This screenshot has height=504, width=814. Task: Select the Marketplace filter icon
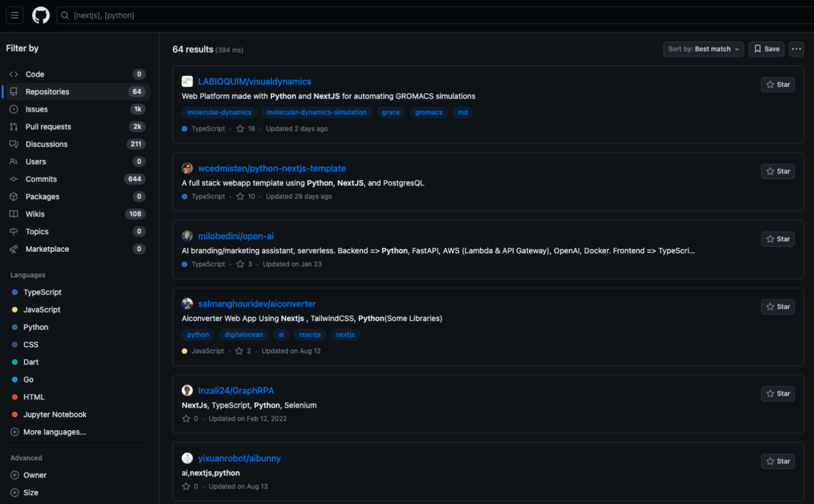coord(14,248)
